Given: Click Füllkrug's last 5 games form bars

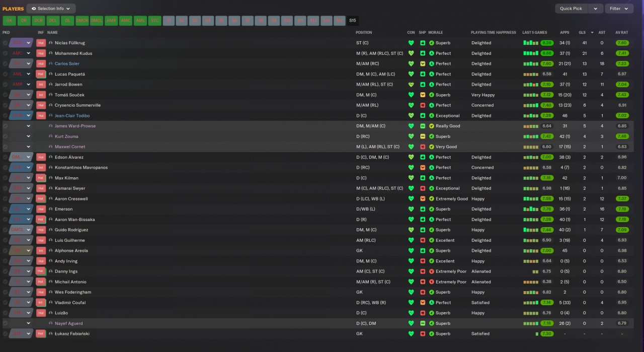Looking at the screenshot, I should (531, 43).
